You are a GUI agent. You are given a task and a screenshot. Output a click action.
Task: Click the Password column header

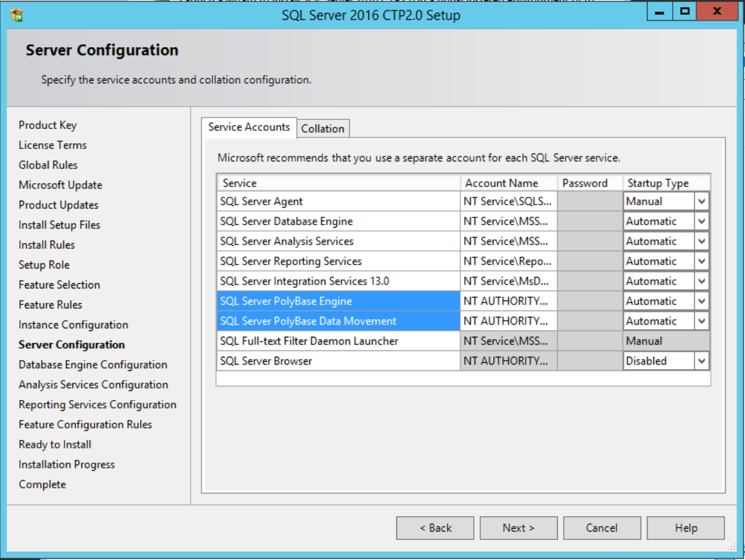[590, 183]
